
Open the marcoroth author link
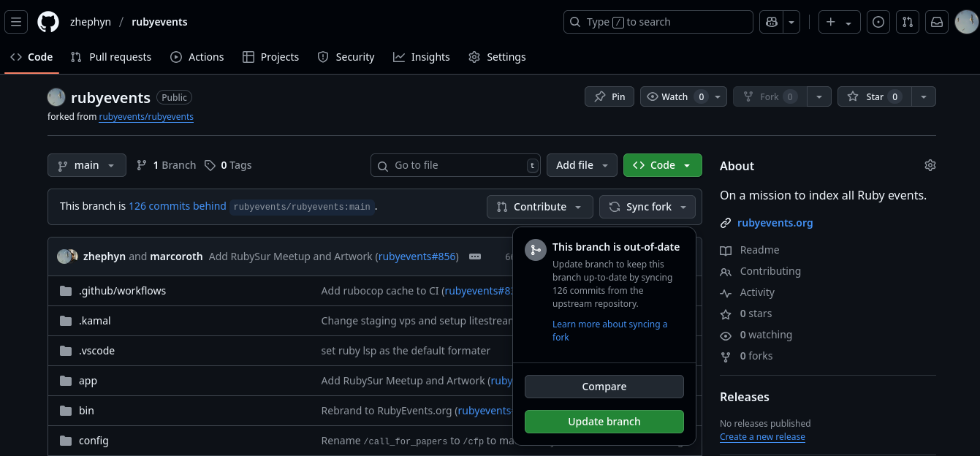click(x=176, y=256)
